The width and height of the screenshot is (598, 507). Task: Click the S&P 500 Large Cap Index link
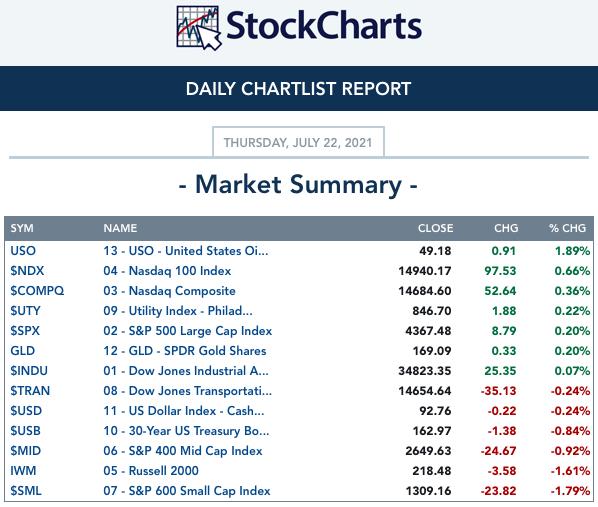point(188,331)
